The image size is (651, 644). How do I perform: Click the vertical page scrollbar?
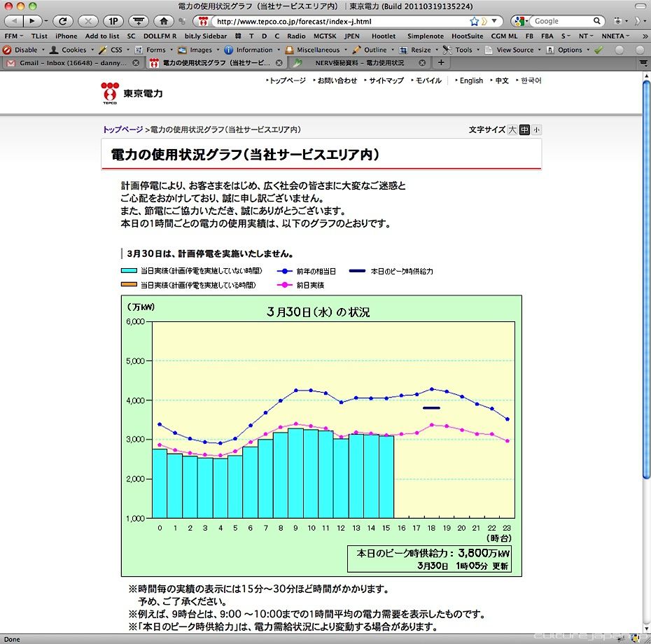pos(645,280)
